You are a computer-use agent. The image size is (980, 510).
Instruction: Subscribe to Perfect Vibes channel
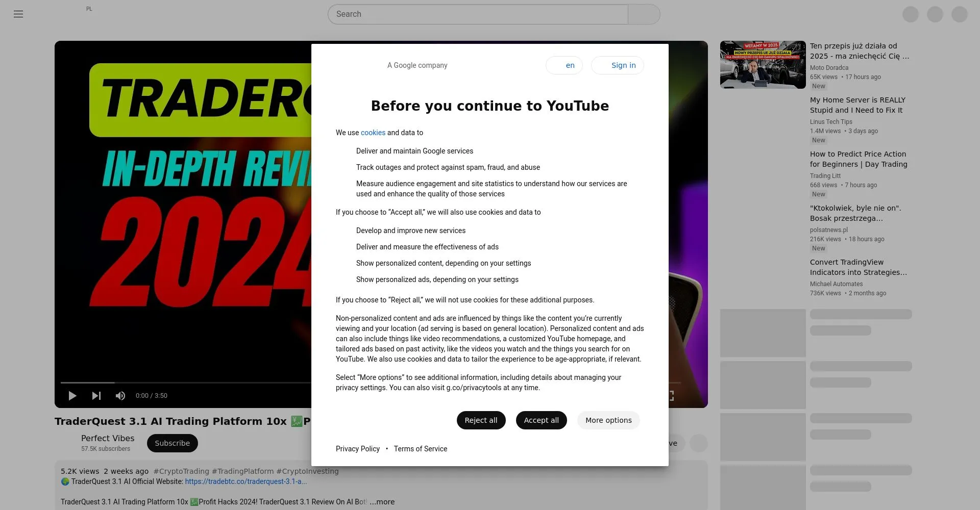tap(173, 443)
